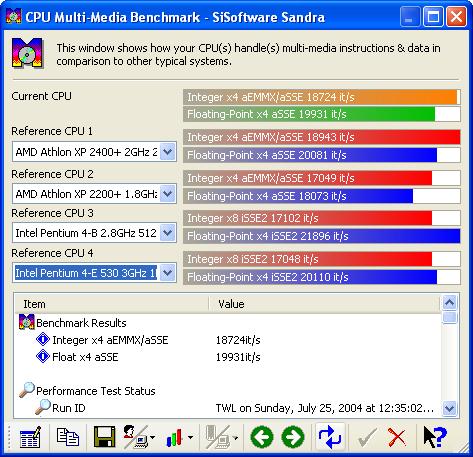Maximize the Sandra benchmark window

(433, 17)
